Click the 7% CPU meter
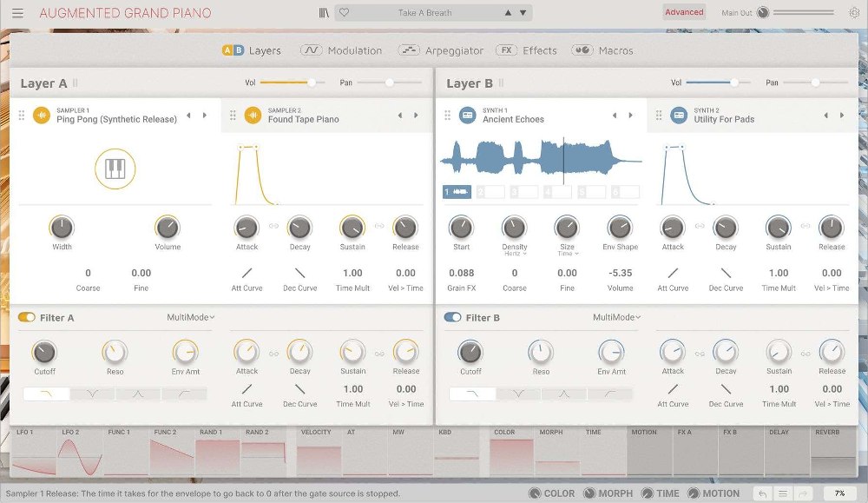Viewport: 868px width, 503px height. click(x=840, y=492)
